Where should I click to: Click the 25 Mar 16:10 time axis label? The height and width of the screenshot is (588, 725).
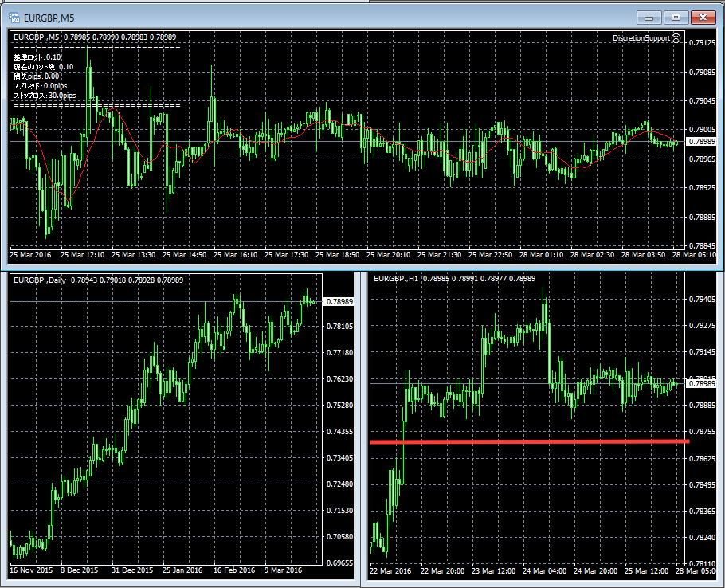pos(237,255)
